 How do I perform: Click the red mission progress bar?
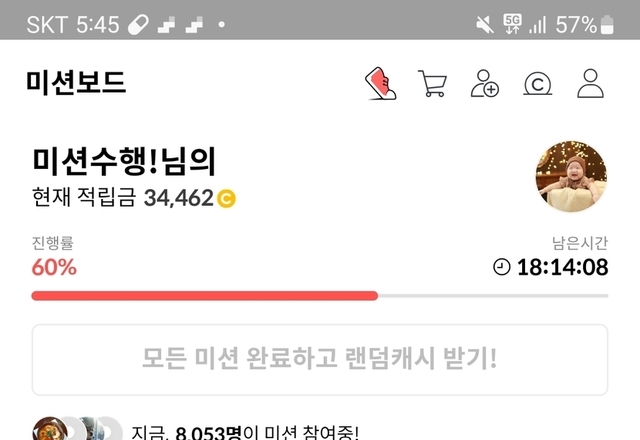coord(204,296)
